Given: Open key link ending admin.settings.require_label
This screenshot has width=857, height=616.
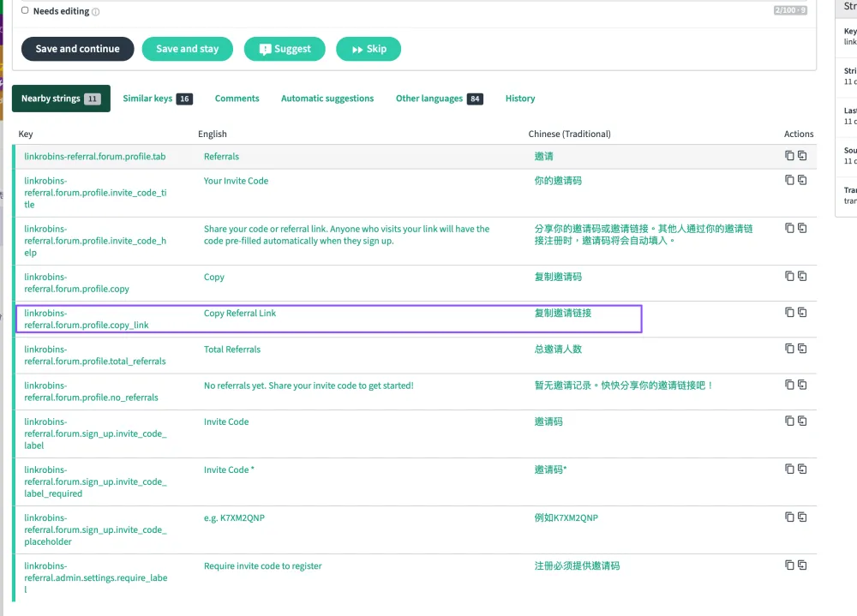Looking at the screenshot, I should pyautogui.click(x=96, y=577).
